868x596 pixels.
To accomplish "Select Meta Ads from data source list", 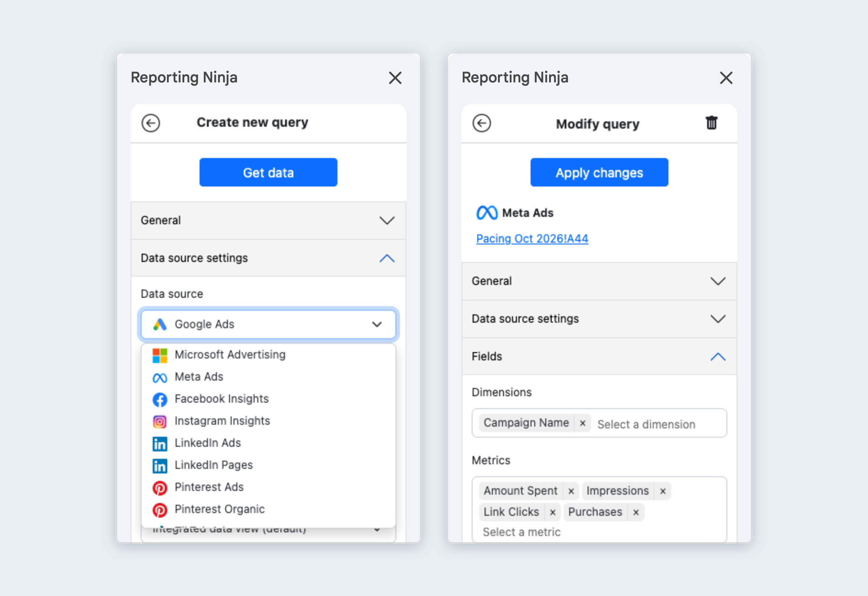I will tap(268, 377).
